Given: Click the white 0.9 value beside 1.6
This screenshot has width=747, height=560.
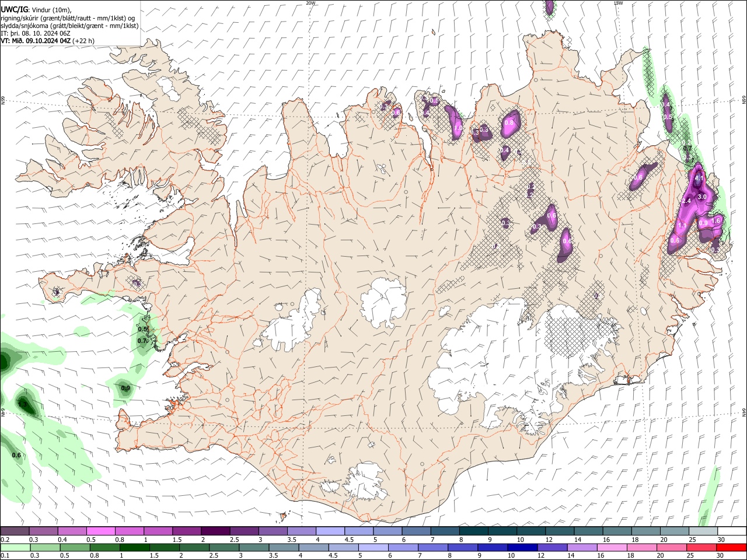Looking at the screenshot, I should [703, 223].
